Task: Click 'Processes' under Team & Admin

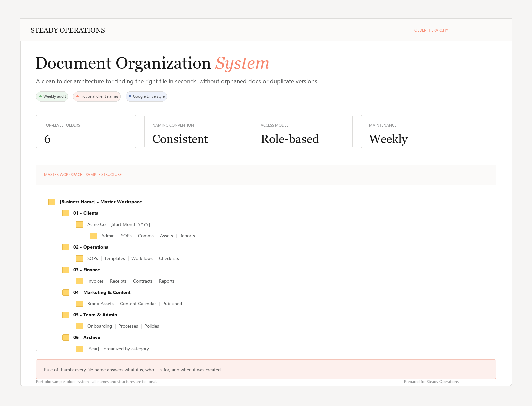Action: (x=128, y=326)
